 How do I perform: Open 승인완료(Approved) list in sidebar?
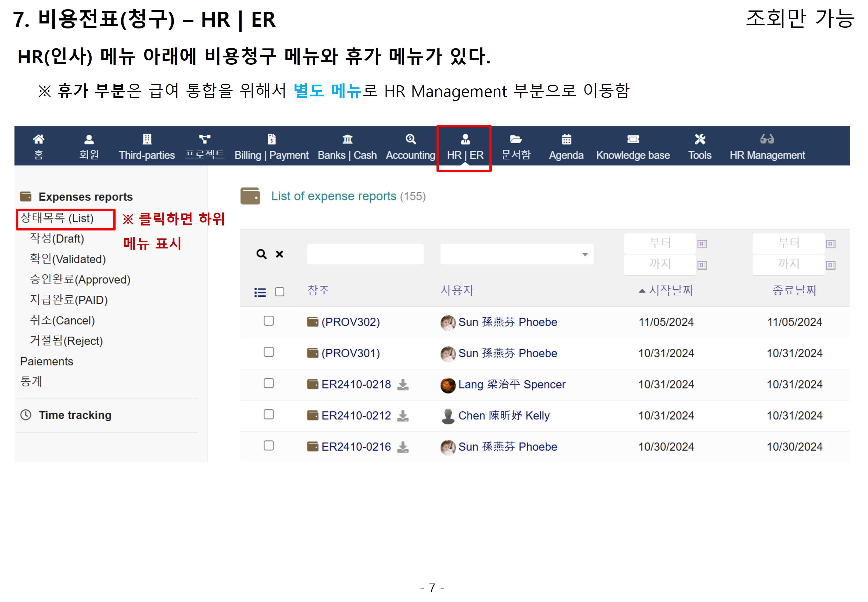click(x=80, y=279)
